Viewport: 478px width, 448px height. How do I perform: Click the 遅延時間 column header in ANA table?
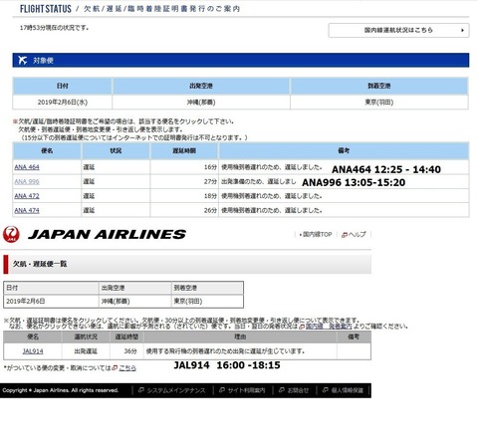click(x=184, y=151)
